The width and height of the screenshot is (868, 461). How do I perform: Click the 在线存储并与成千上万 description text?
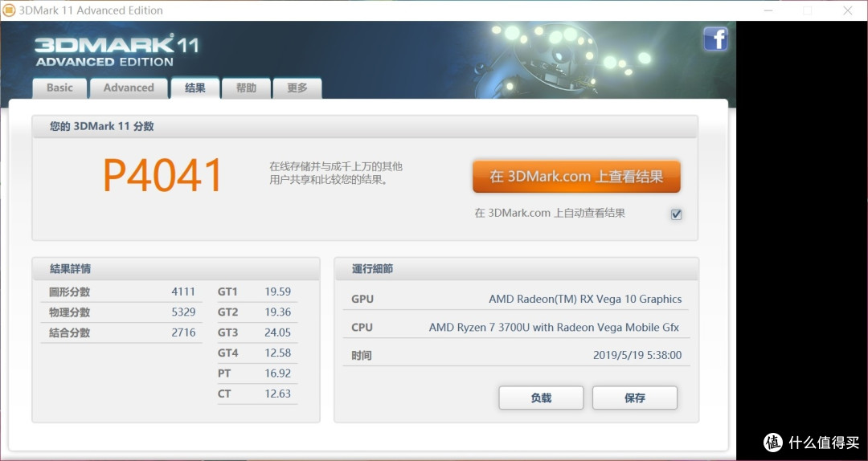(336, 173)
